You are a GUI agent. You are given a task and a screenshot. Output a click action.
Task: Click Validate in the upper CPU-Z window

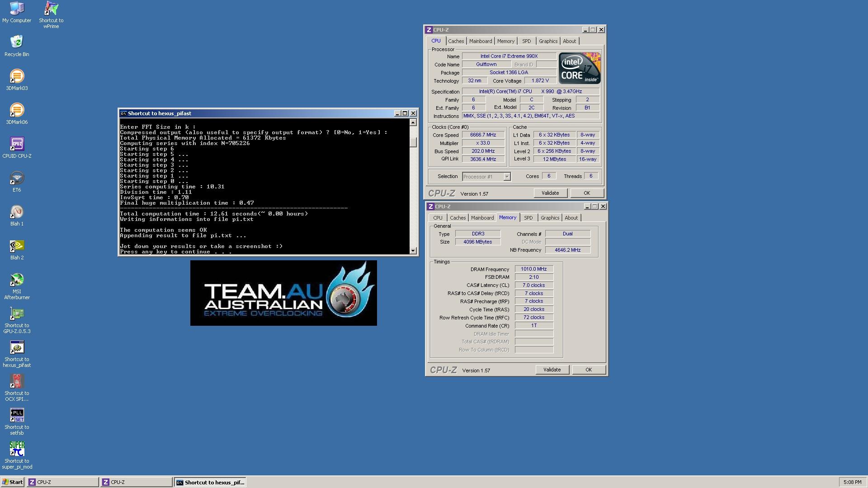[x=550, y=193]
